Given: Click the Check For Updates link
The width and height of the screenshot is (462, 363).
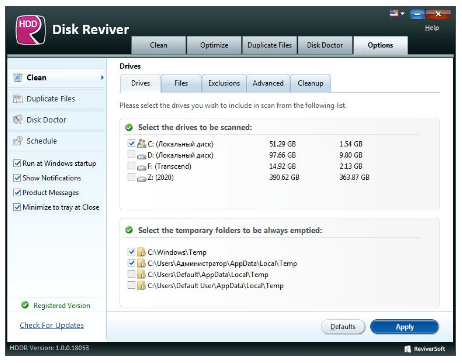Looking at the screenshot, I should point(52,325).
